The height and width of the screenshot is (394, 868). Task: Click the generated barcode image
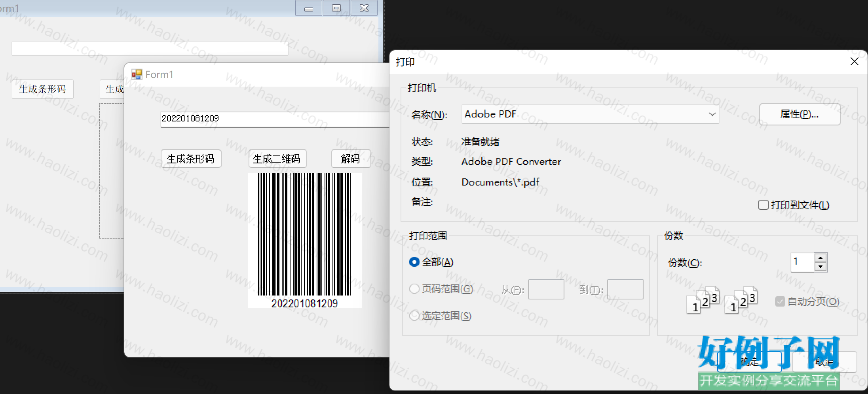click(304, 240)
